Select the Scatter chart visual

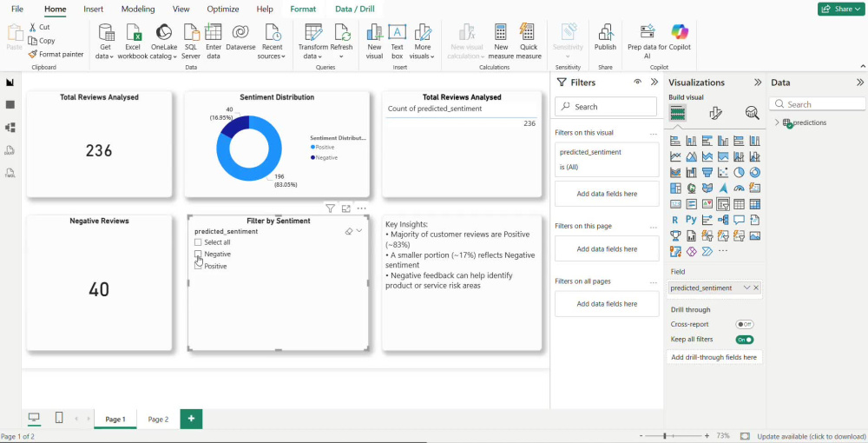[x=723, y=172]
